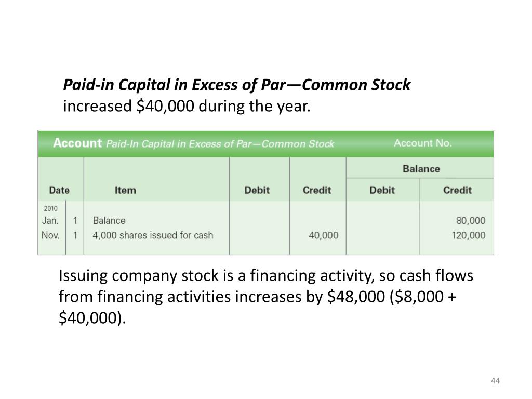Click the first 'Credit' column header
The width and height of the screenshot is (532, 399).
[x=317, y=190]
